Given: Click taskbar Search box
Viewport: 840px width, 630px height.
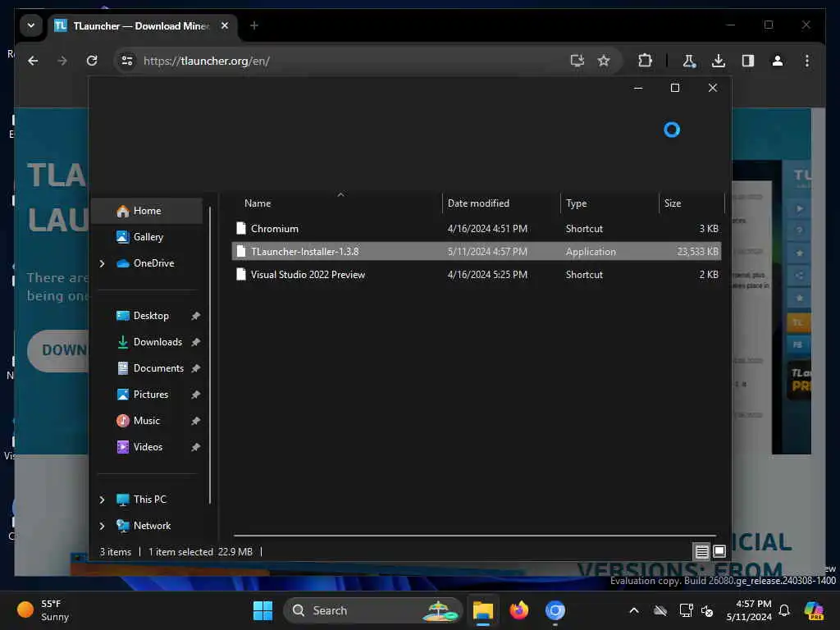Looking at the screenshot, I should [373, 610].
